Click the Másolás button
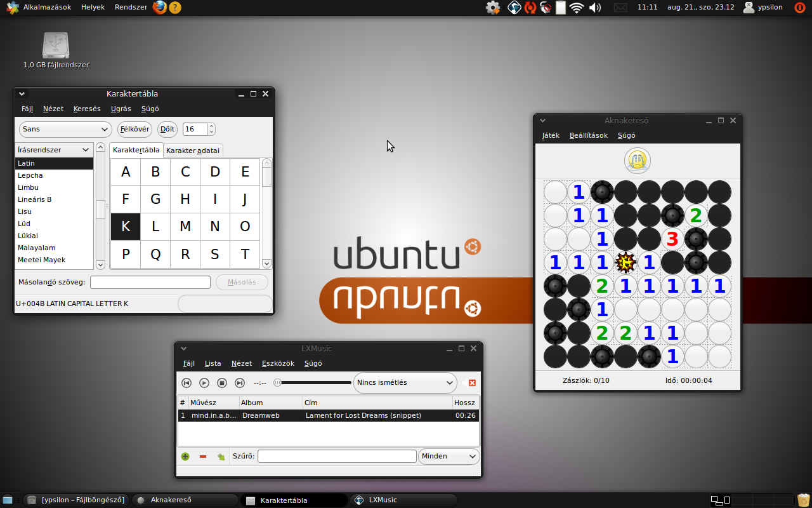The width and height of the screenshot is (812, 508). (x=242, y=282)
